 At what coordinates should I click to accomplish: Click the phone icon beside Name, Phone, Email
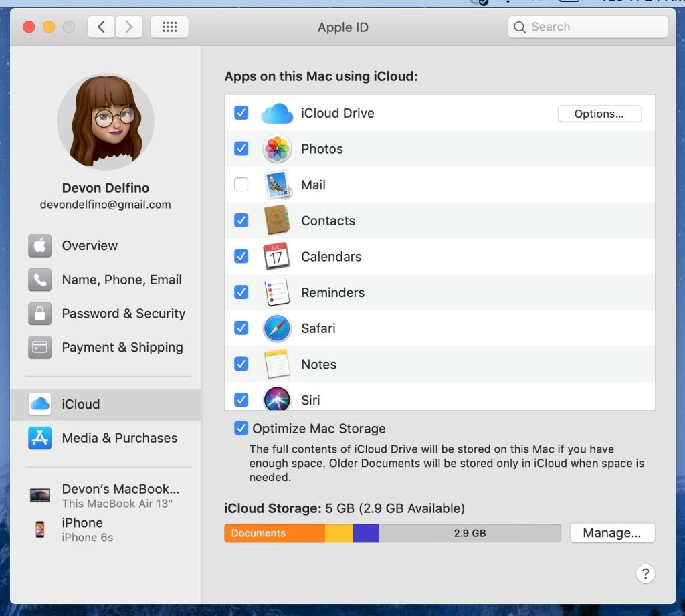pyautogui.click(x=39, y=280)
